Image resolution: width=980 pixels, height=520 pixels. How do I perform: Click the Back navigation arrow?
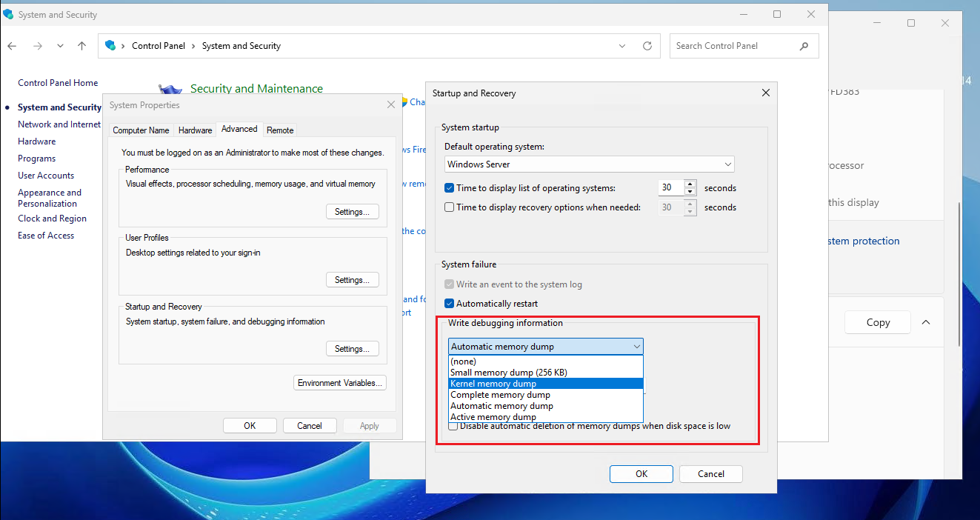(13, 46)
